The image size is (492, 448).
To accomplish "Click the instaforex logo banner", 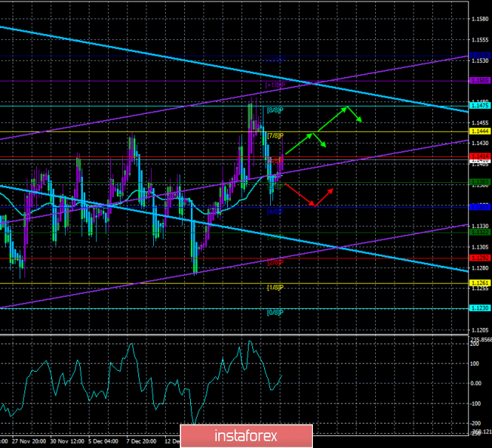I will click(246, 435).
